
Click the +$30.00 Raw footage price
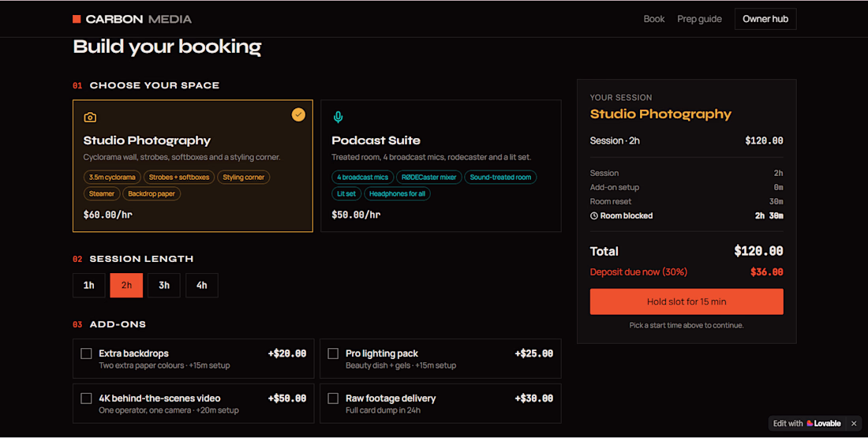point(534,398)
